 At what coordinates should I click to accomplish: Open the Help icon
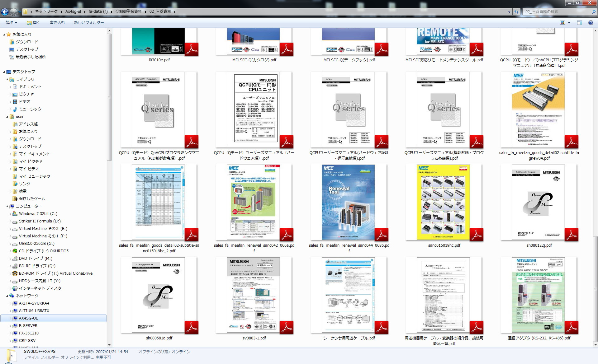[x=591, y=23]
